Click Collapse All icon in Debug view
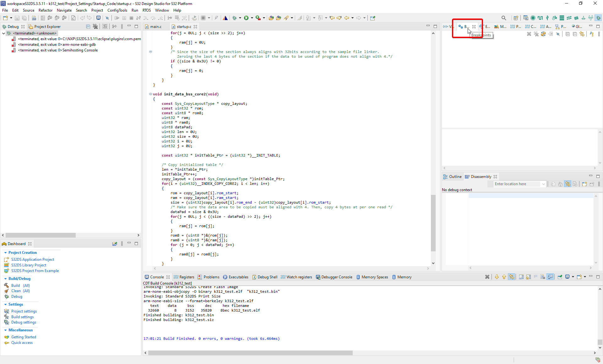This screenshot has width=603, height=364. tap(88, 26)
